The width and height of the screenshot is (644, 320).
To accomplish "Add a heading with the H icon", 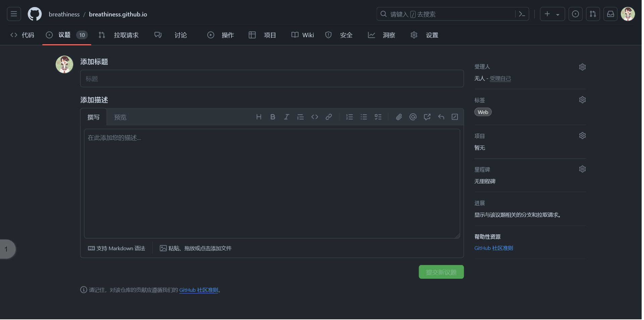I will [x=259, y=117].
